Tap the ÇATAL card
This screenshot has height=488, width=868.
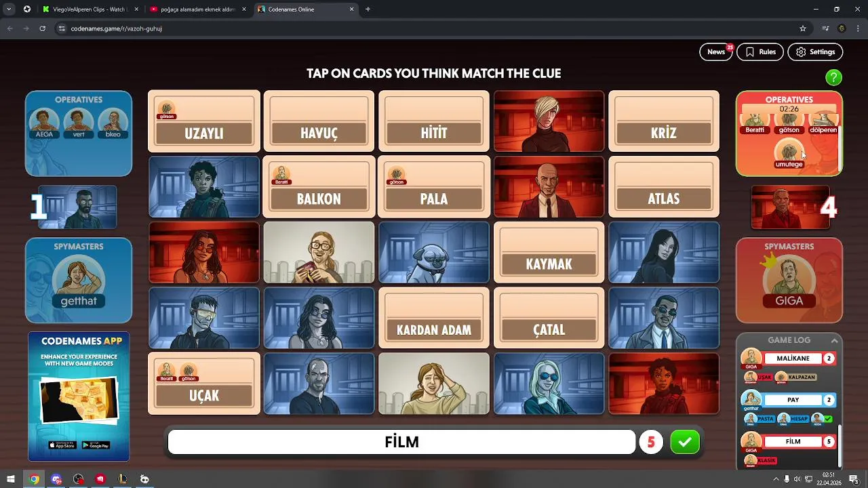coord(549,318)
